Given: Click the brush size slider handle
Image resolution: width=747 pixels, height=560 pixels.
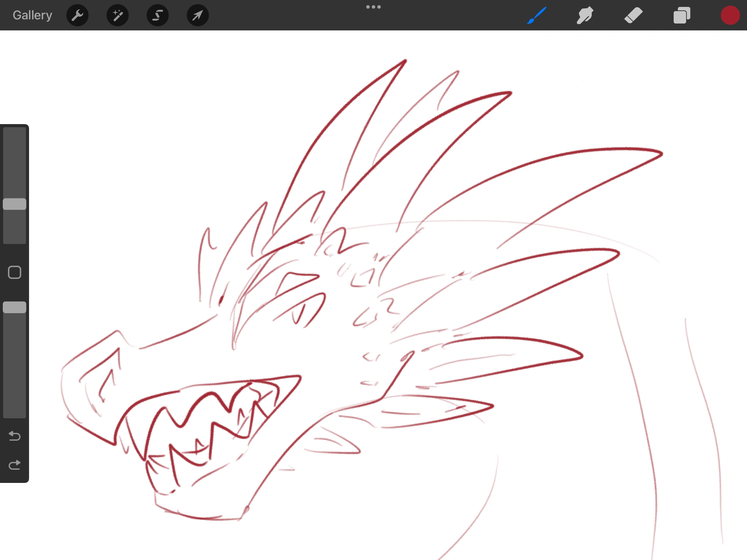Looking at the screenshot, I should pos(15,204).
